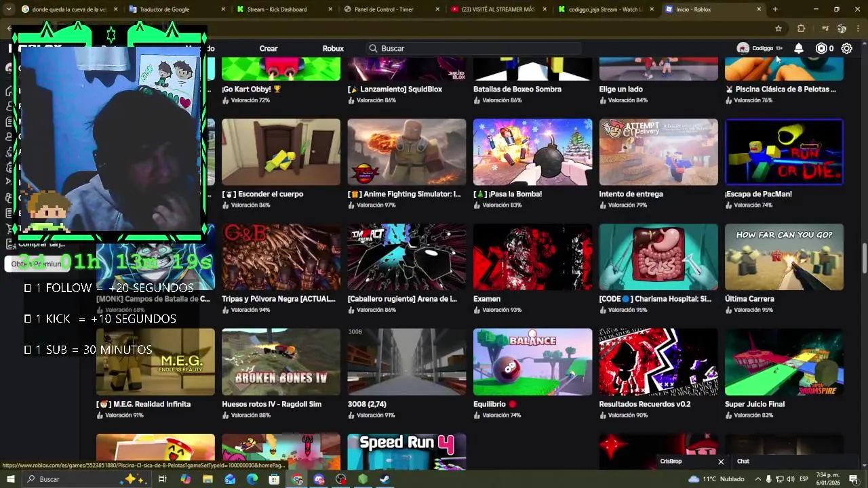Open Microsoft Store from the taskbar
868x488 pixels.
(x=274, y=479)
